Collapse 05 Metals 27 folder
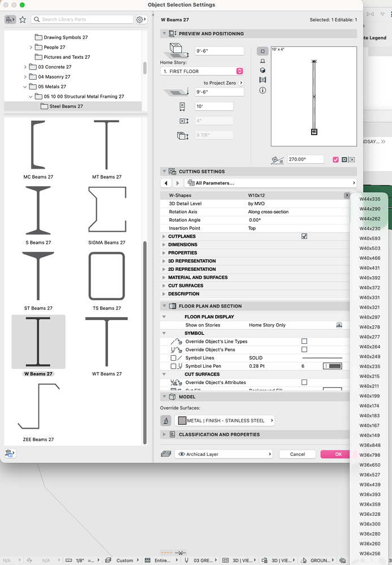Image resolution: width=392 pixels, height=565 pixels. (x=25, y=87)
